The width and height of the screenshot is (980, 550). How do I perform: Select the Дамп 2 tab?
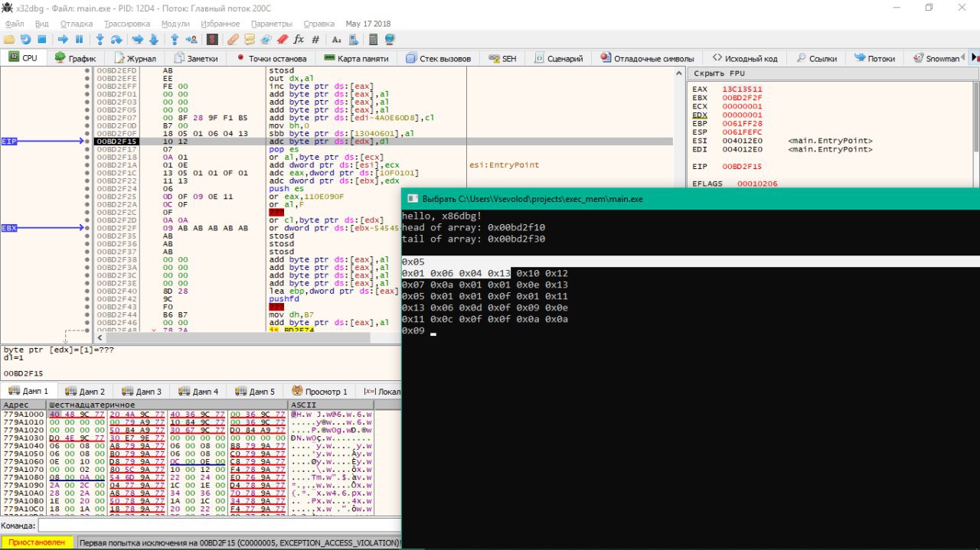click(85, 391)
